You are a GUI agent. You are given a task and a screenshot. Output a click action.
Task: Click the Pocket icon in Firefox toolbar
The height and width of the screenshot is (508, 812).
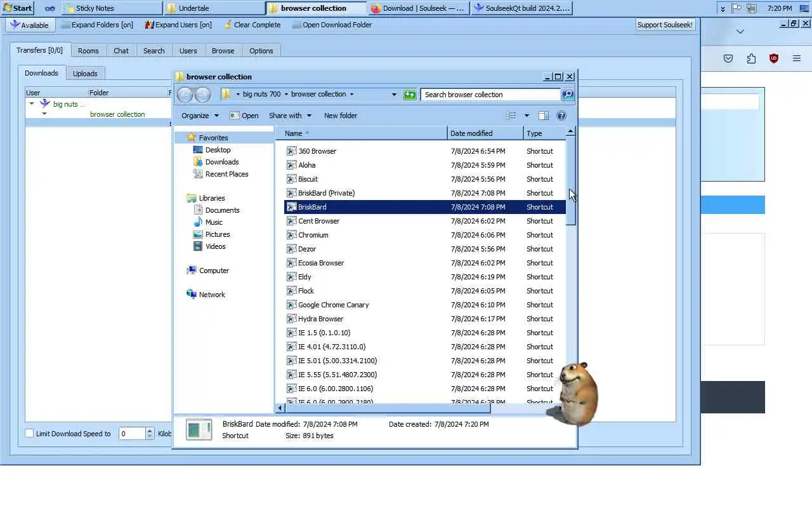click(728, 58)
